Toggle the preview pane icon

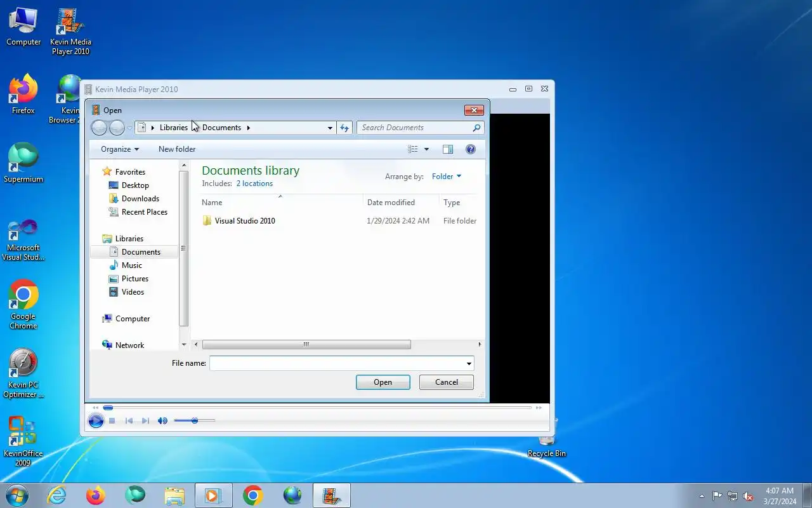coord(447,149)
